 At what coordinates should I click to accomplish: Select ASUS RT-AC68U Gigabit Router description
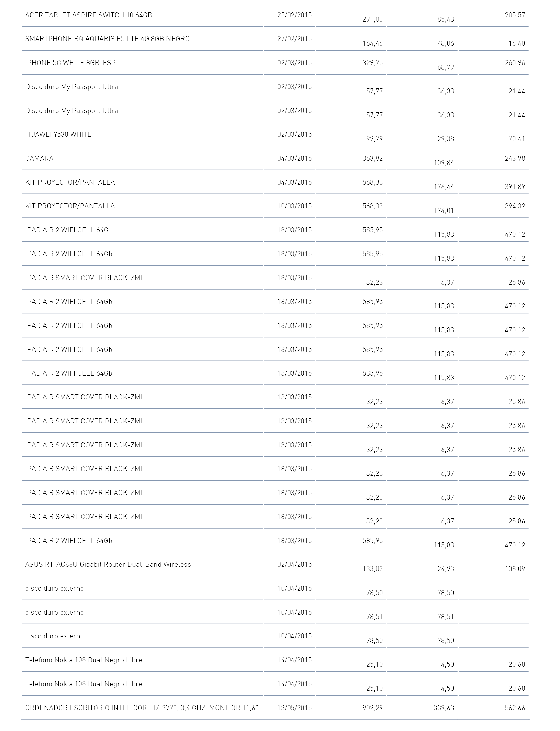pos(108,565)
